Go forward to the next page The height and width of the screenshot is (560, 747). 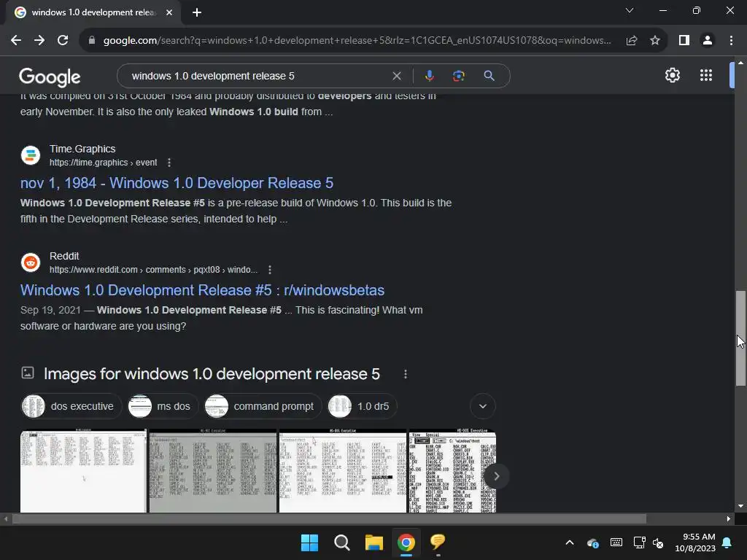coord(39,41)
